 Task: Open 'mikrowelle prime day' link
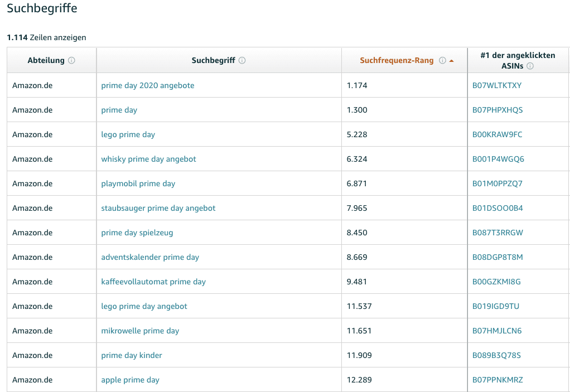point(140,331)
